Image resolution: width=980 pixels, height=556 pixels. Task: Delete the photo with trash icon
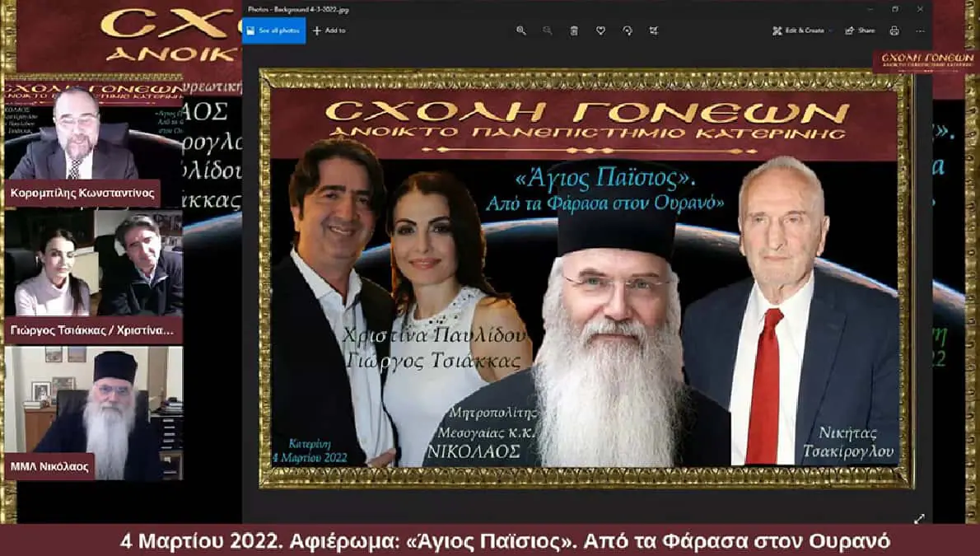click(574, 30)
